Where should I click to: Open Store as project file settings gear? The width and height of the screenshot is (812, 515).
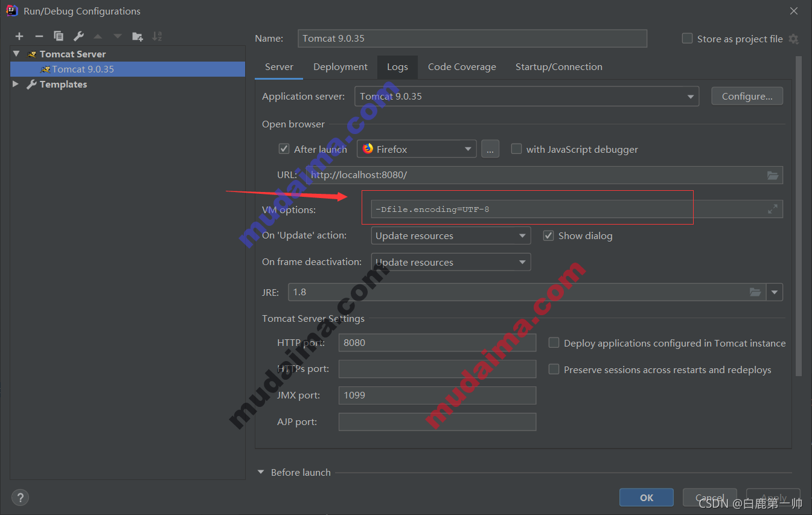pos(794,39)
